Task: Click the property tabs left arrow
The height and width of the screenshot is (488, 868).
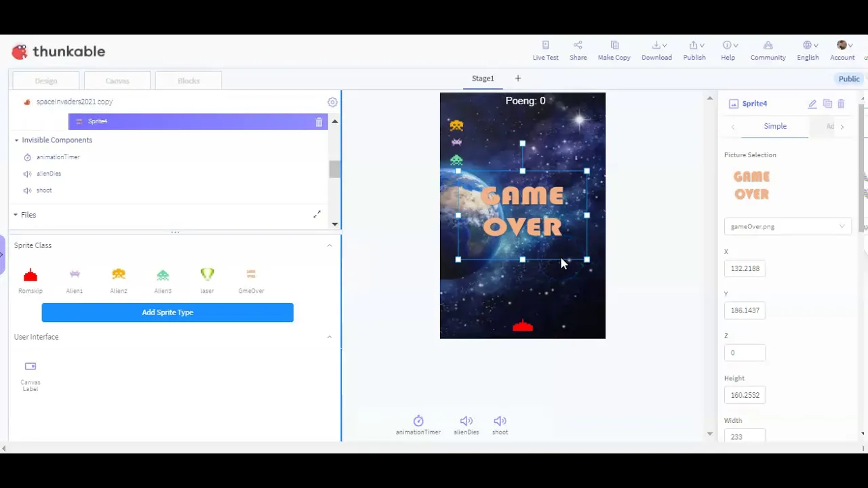Action: 733,127
